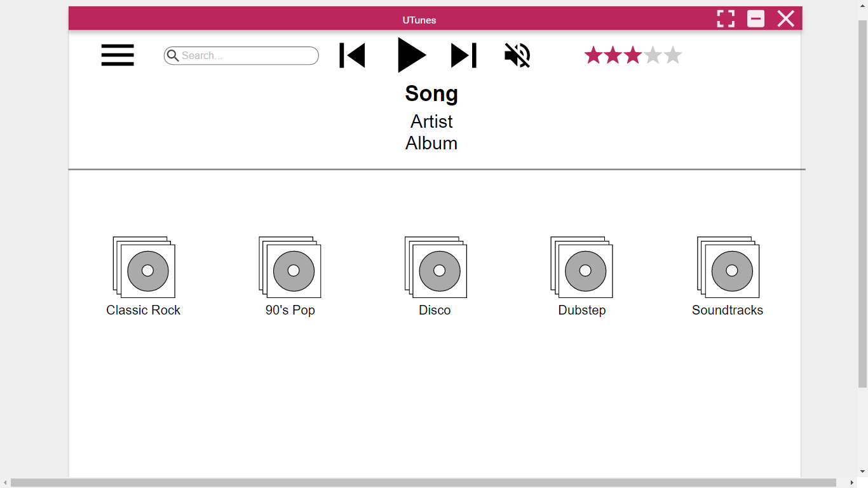Open the Classic Rock playlist
Viewport: 868px width, 488px height.
point(144,267)
